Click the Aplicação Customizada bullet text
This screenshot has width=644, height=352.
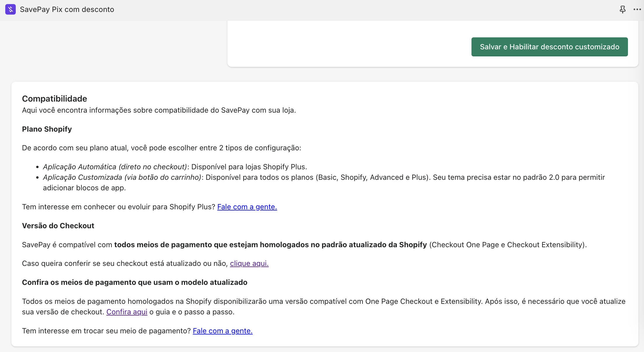click(x=122, y=177)
